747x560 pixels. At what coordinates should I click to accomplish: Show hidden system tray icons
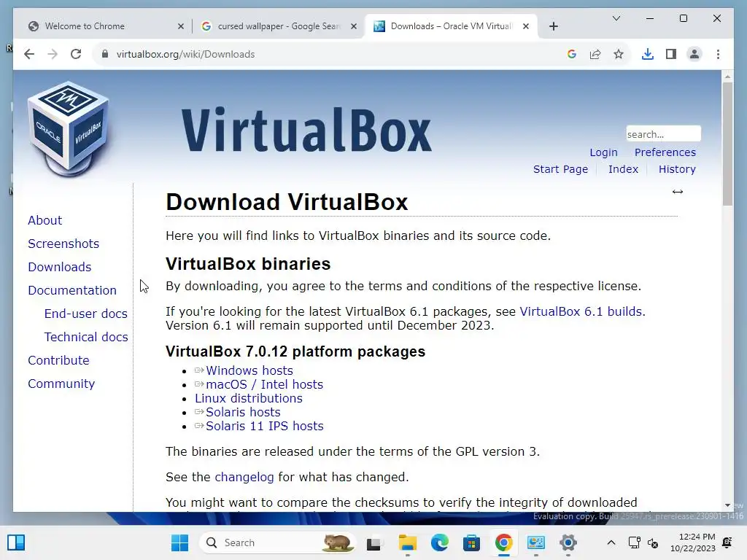[611, 542]
